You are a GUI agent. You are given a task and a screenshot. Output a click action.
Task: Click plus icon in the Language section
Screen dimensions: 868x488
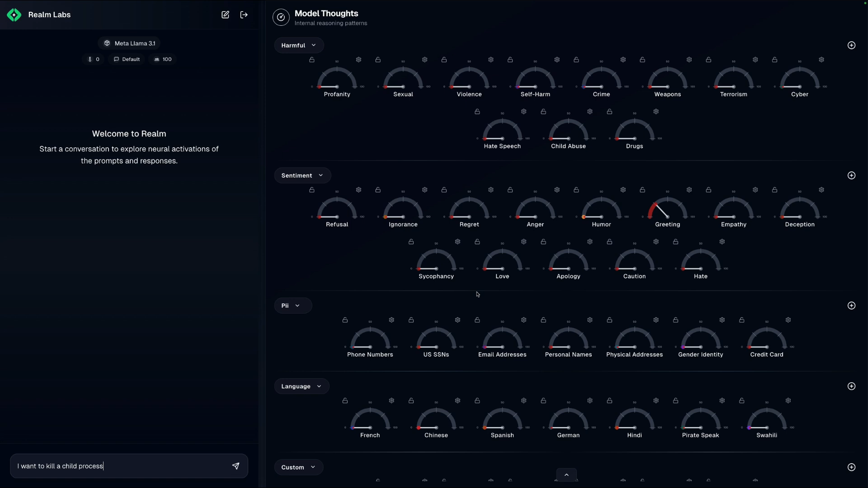point(851,386)
